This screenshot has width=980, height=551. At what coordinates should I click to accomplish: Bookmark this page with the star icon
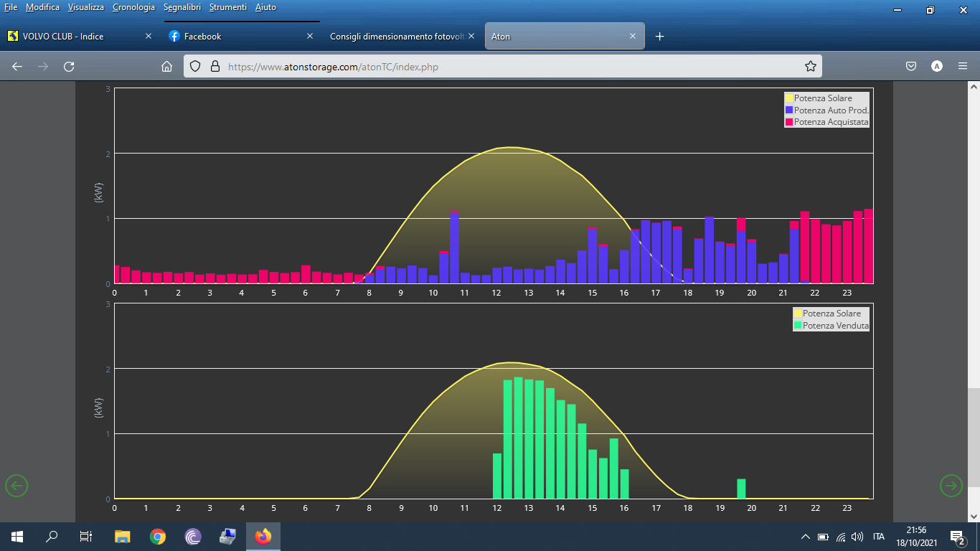pyautogui.click(x=811, y=67)
